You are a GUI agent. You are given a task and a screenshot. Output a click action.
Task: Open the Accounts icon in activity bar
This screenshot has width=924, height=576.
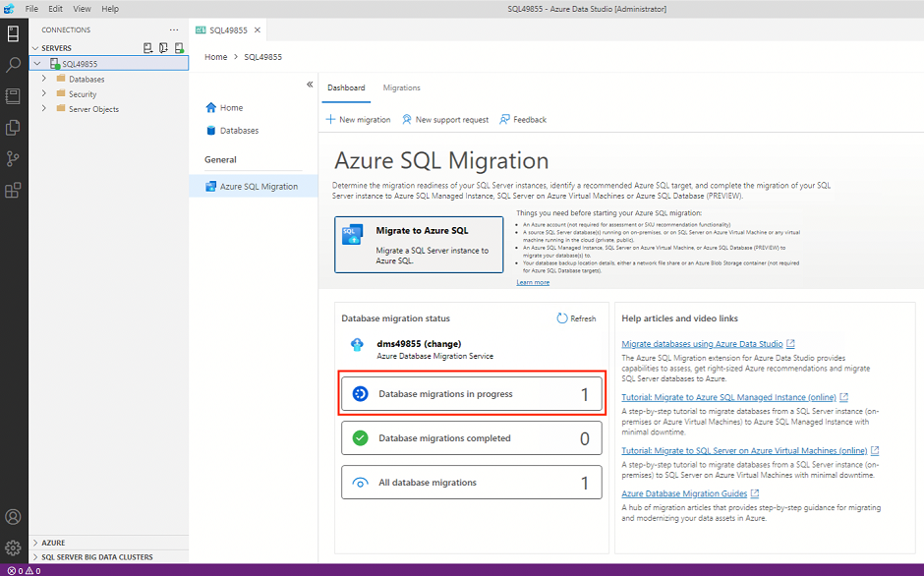coord(13,517)
